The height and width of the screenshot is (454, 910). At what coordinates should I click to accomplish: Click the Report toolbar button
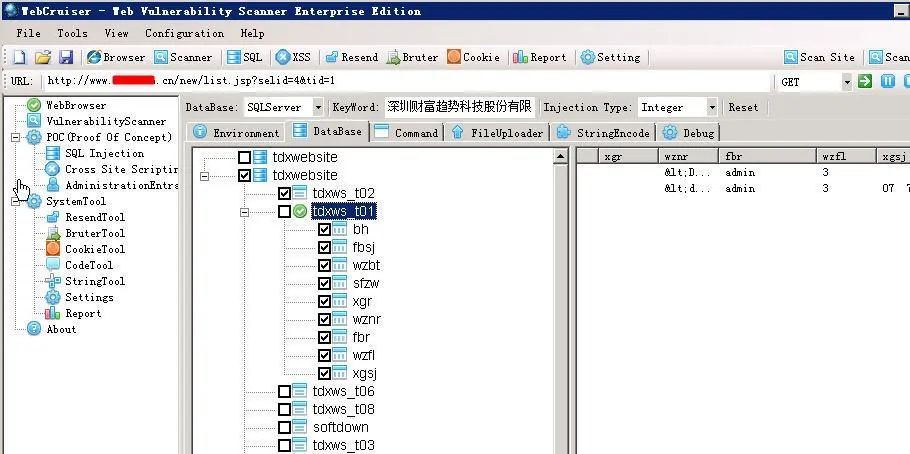point(540,57)
